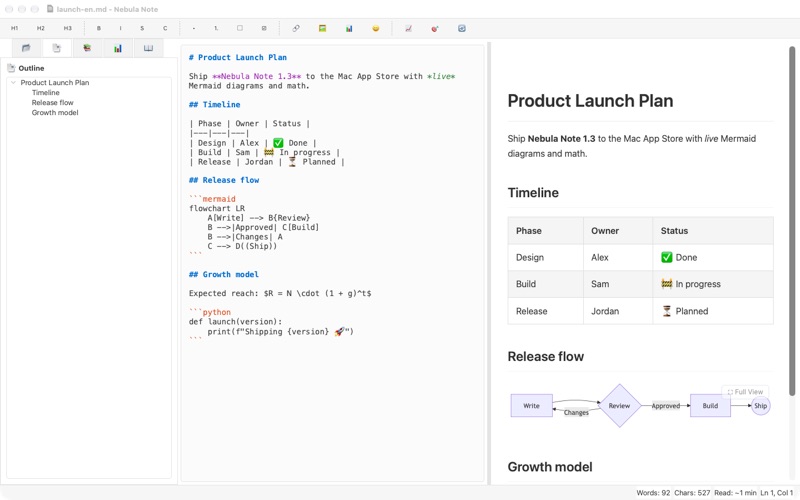Click the blue refresh toolbar icon
800x500 pixels.
462,29
